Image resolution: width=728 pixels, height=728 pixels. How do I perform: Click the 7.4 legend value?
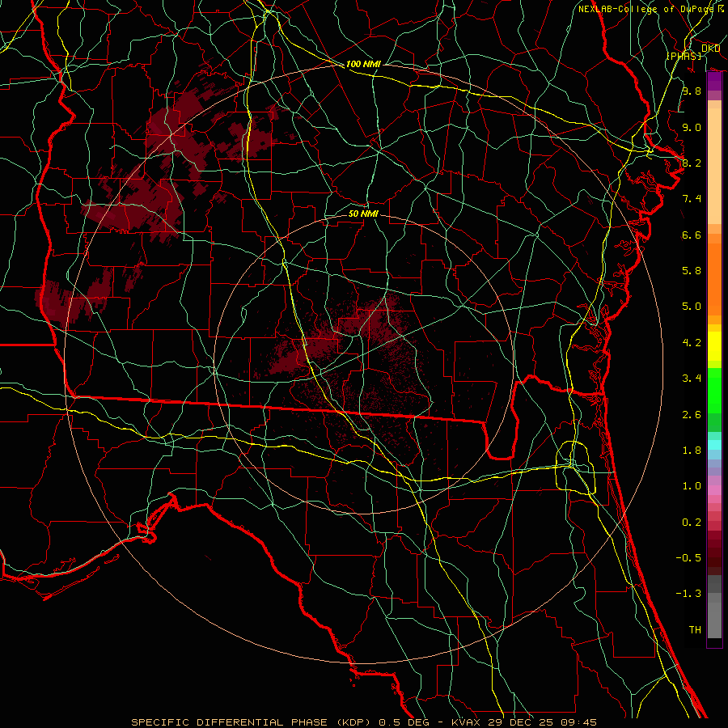[x=692, y=199]
